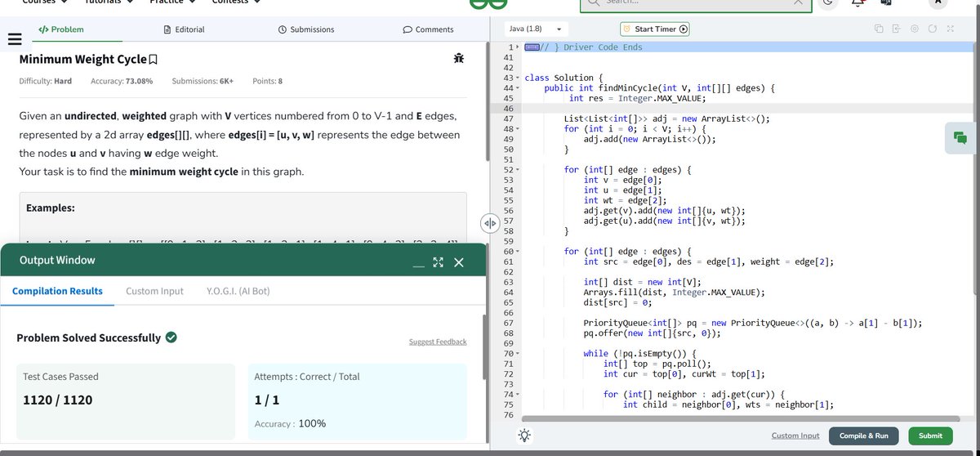The height and width of the screenshot is (456, 980).
Task: Collapse class Solution at line 43
Action: 519,78
